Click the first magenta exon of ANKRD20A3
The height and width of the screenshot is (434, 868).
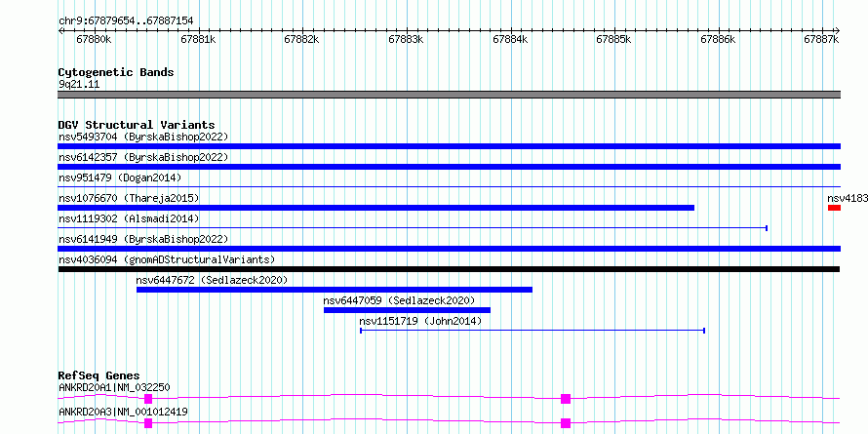[x=148, y=423]
